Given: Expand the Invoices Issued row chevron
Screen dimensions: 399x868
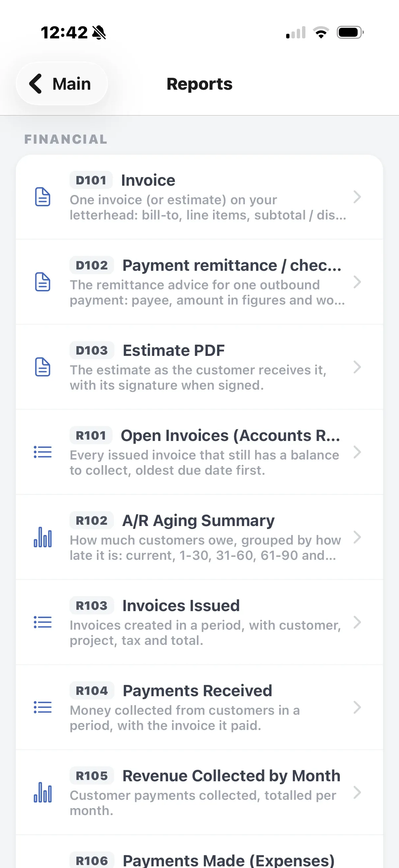Looking at the screenshot, I should click(357, 622).
